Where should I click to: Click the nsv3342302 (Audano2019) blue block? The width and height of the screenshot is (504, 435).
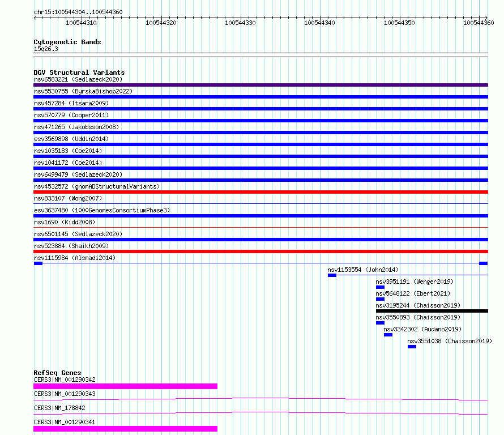(388, 335)
